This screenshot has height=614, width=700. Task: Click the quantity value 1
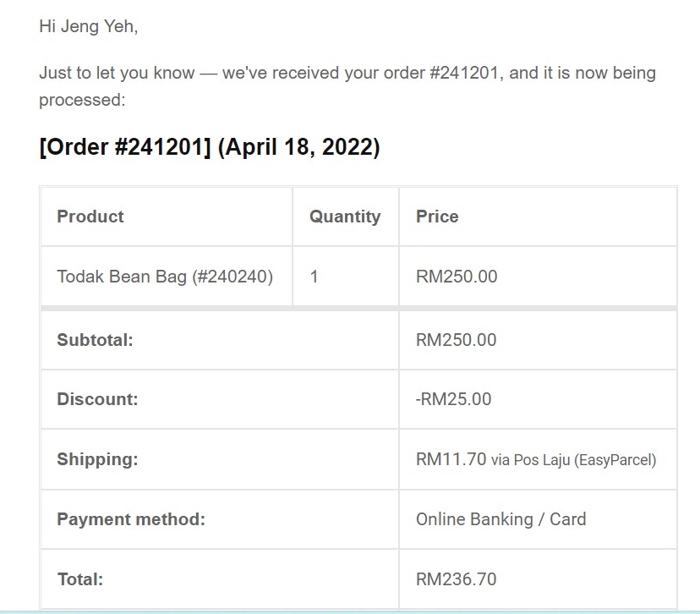point(314,277)
